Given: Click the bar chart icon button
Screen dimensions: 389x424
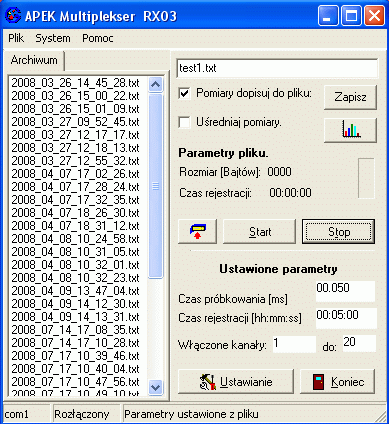Looking at the screenshot, I should pos(350,130).
